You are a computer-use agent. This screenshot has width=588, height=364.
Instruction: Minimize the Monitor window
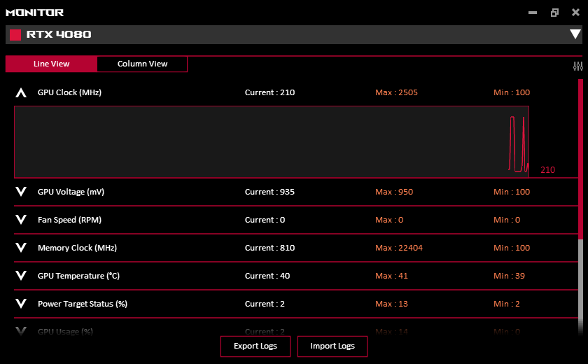coord(533,13)
